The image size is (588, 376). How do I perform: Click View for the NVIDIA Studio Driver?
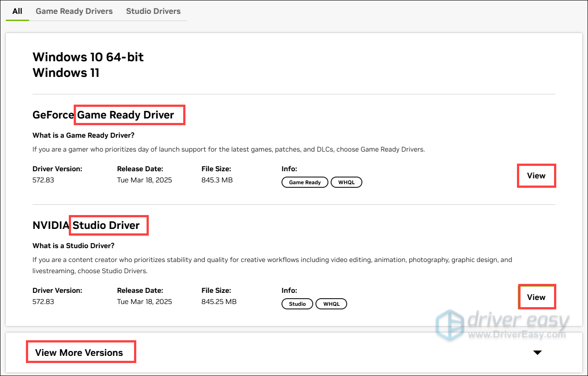point(537,296)
